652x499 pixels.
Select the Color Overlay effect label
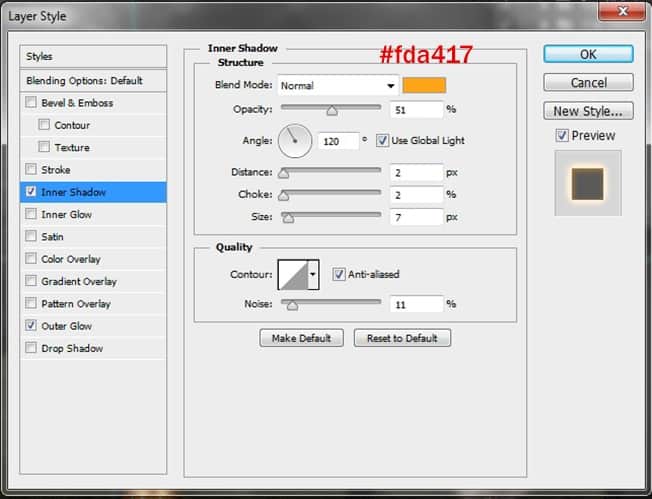tap(71, 259)
